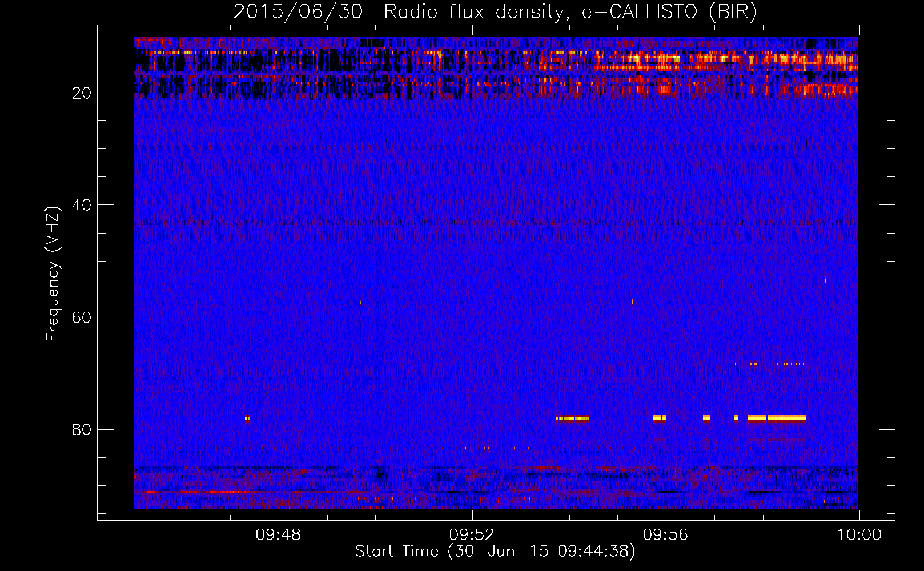The image size is (924, 571).
Task: Click the small yellow burst at 09:47
Action: 247,418
